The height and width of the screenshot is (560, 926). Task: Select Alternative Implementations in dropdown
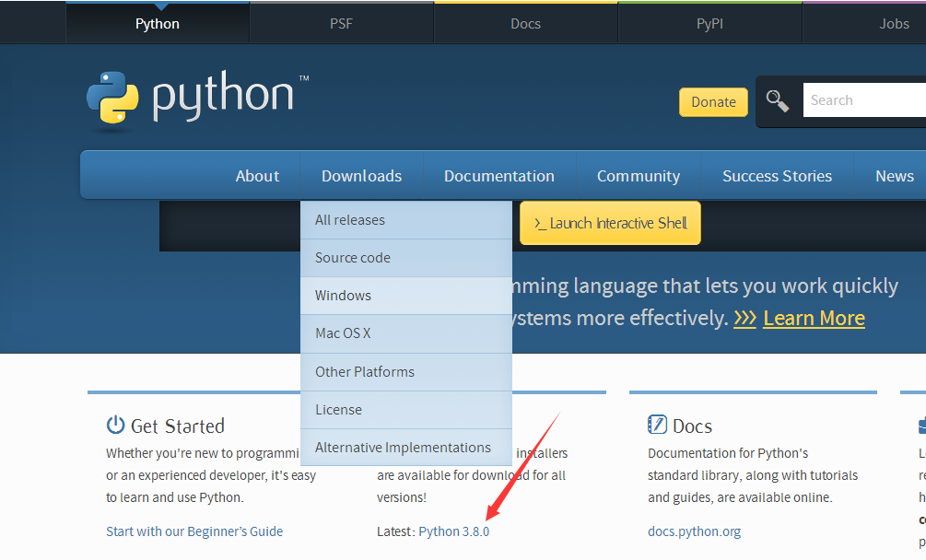406,448
